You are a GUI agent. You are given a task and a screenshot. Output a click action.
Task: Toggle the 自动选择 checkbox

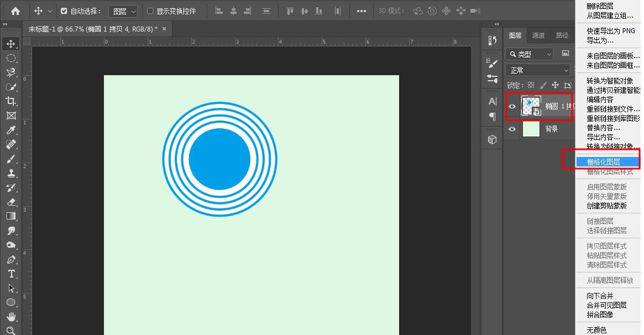63,10
